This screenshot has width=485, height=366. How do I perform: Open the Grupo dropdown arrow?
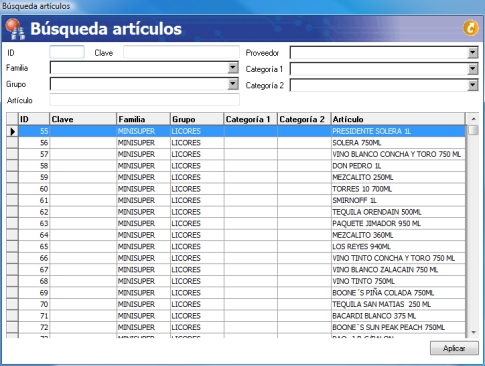[x=233, y=84]
